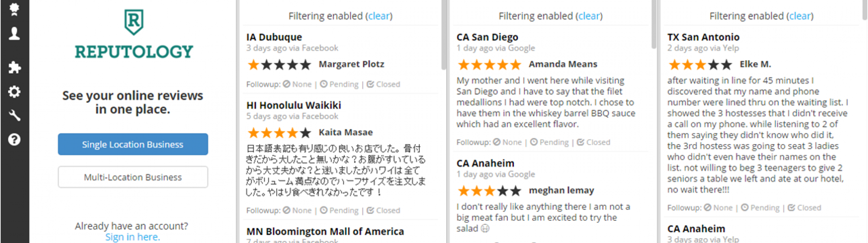Click the award ribbon icon in sidebar
The image size is (868, 243).
(14, 9)
